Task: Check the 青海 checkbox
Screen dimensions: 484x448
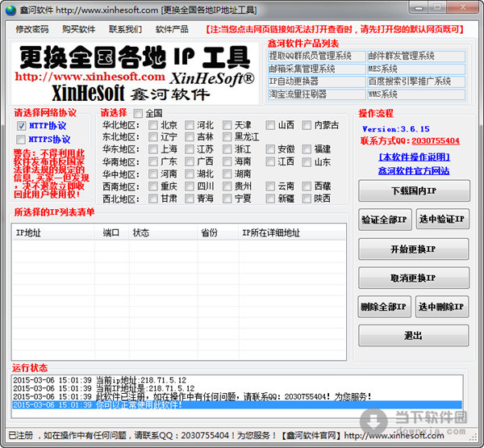Action: (x=190, y=199)
